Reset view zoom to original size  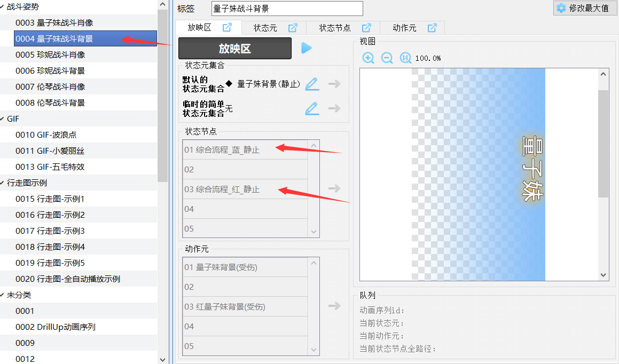tap(405, 58)
